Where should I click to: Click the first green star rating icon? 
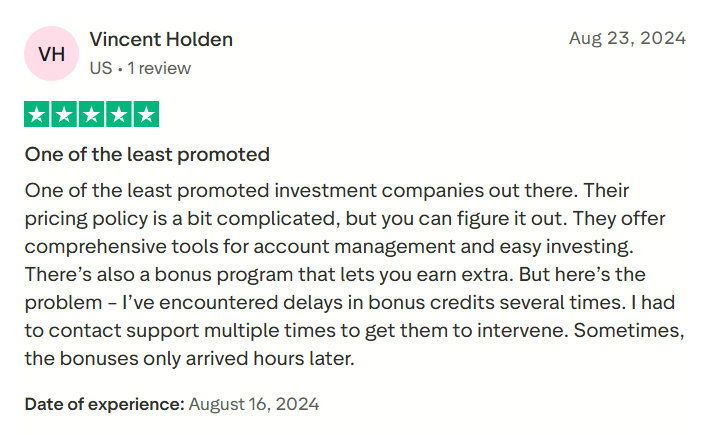pos(37,114)
